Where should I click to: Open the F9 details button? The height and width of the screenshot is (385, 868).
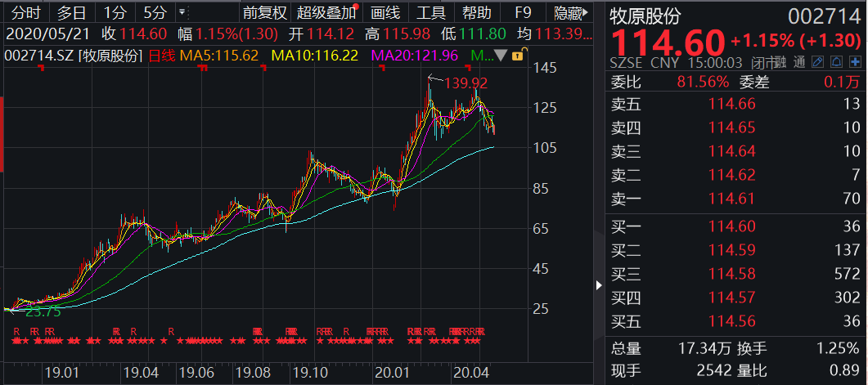click(x=523, y=13)
